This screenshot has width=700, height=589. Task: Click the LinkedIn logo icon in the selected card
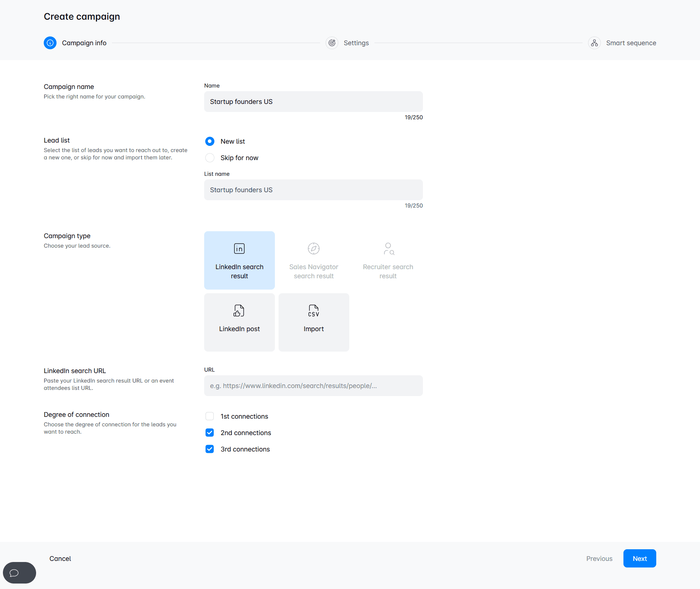(x=239, y=249)
